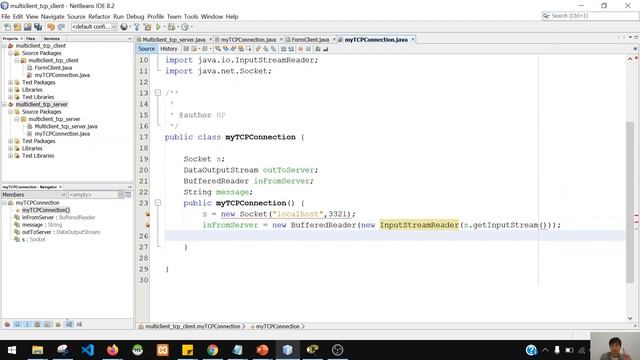Switch editor to Source view
Screen dimensions: 640x360
pos(146,49)
